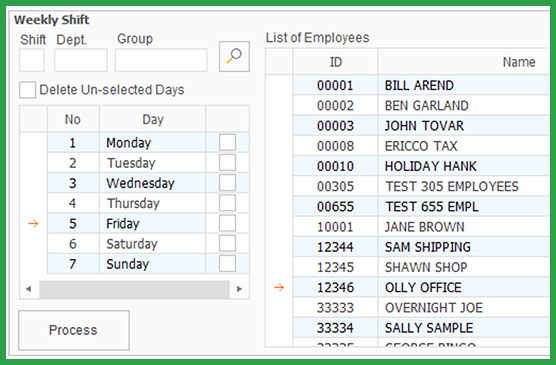Image resolution: width=556 pixels, height=365 pixels.
Task: Select the Friday day cell
Action: point(152,223)
